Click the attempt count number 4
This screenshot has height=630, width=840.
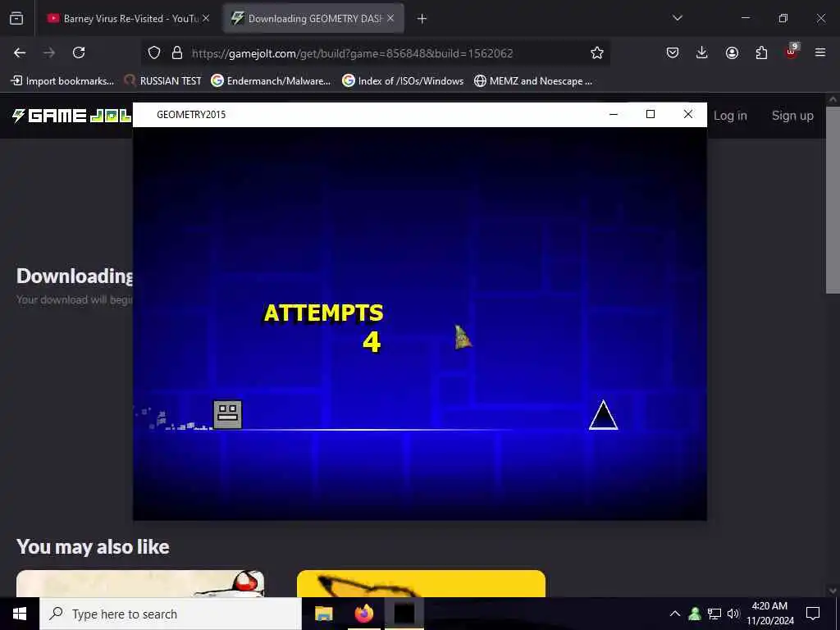pos(372,342)
